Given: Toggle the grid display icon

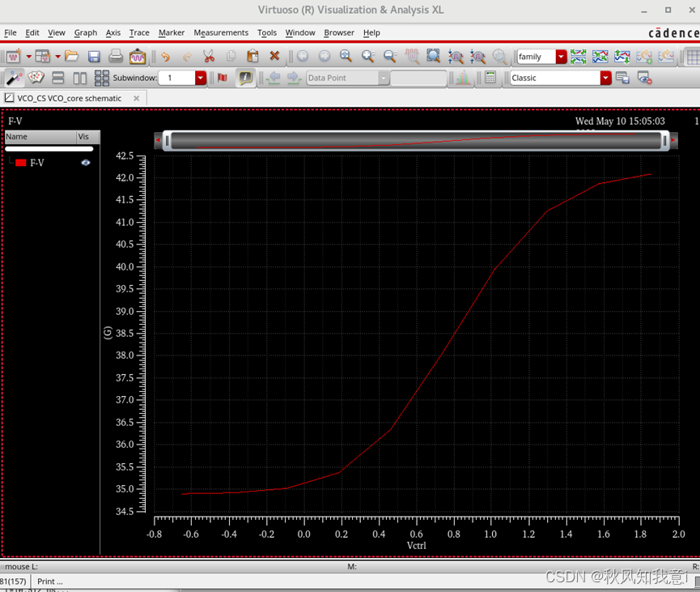Looking at the screenshot, I should 693,57.
